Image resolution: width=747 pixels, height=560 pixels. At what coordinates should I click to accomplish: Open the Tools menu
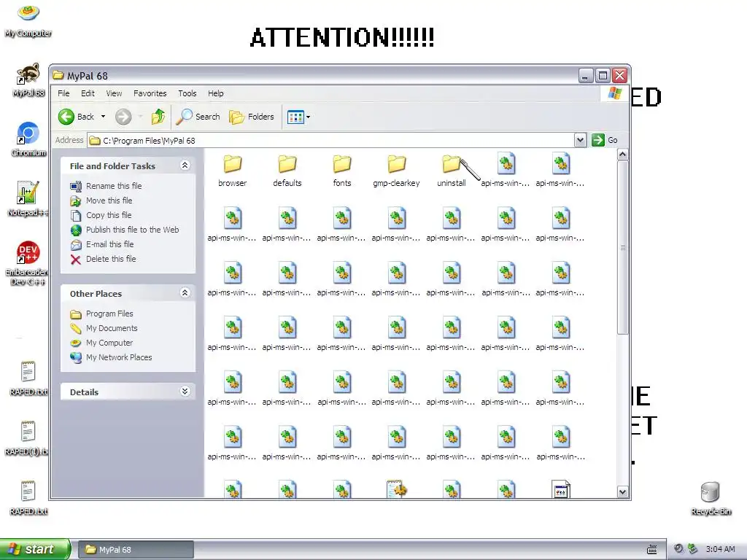coord(187,93)
